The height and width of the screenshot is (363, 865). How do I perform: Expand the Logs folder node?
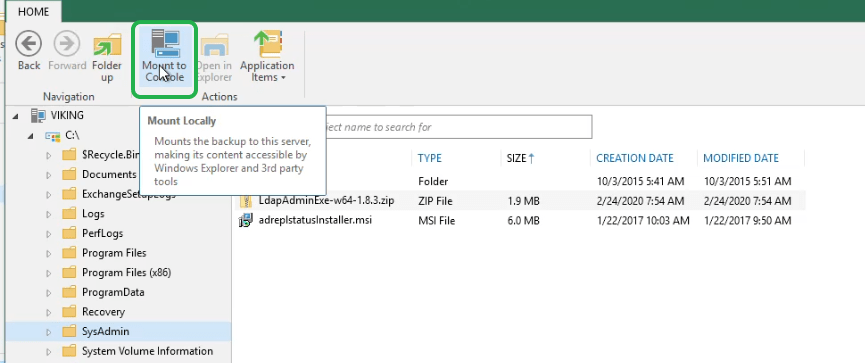pyautogui.click(x=49, y=214)
